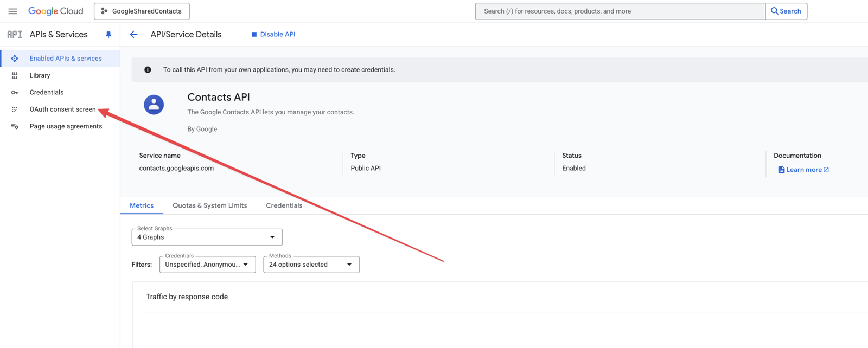Viewport: 868px width, 348px height.
Task: Click the info icon in the banner
Action: [148, 69]
